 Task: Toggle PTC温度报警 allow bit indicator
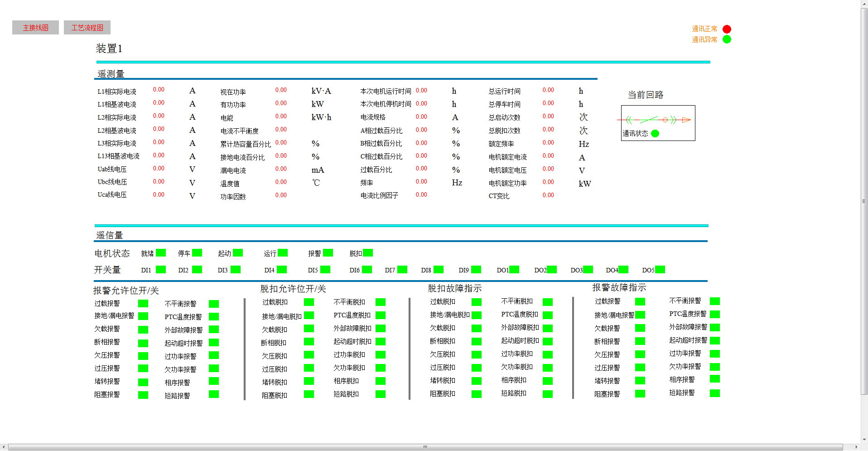pos(214,316)
